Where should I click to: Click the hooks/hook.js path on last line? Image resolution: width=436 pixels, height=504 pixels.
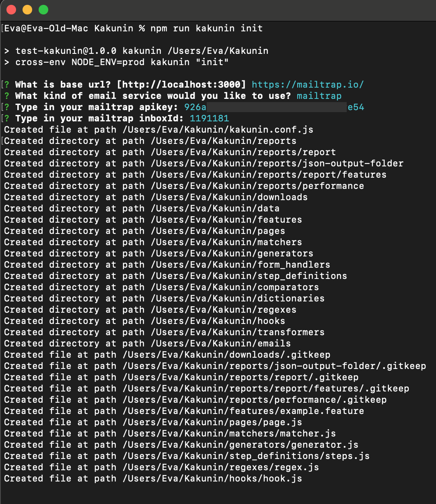coord(212,479)
